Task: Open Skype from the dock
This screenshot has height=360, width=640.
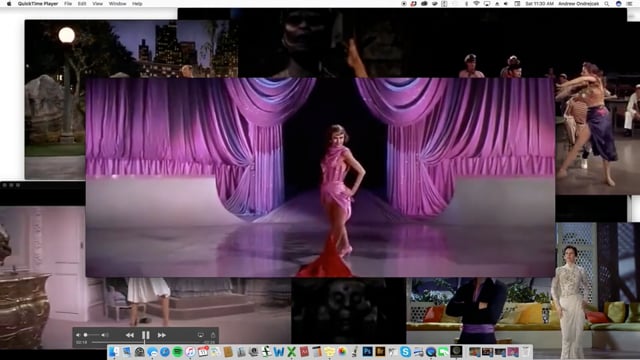Action: click(405, 351)
